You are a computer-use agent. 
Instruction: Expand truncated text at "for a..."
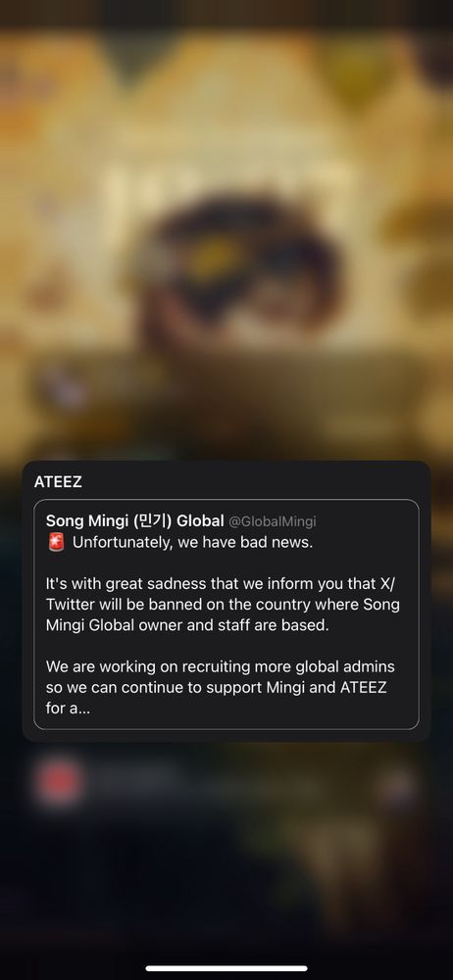tap(68, 710)
